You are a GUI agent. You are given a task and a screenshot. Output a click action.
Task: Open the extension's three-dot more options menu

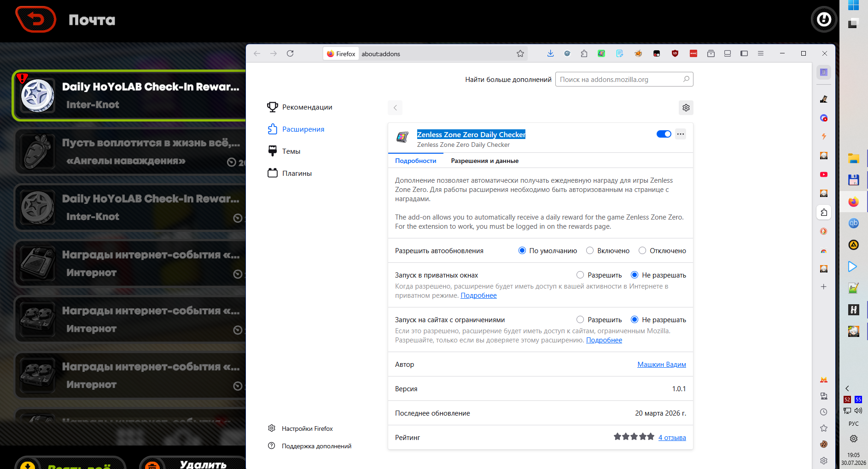pyautogui.click(x=681, y=134)
